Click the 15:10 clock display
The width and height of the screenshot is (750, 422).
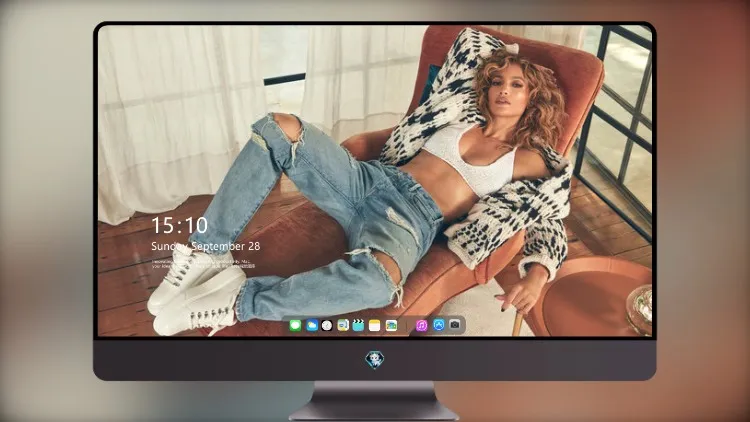click(x=179, y=225)
